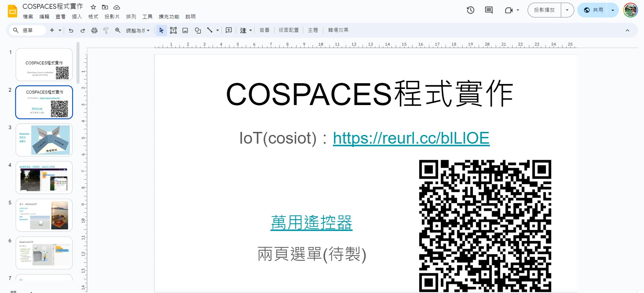The width and height of the screenshot is (644, 293).
Task: Open the 擴充功能 menu
Action: pos(169,16)
